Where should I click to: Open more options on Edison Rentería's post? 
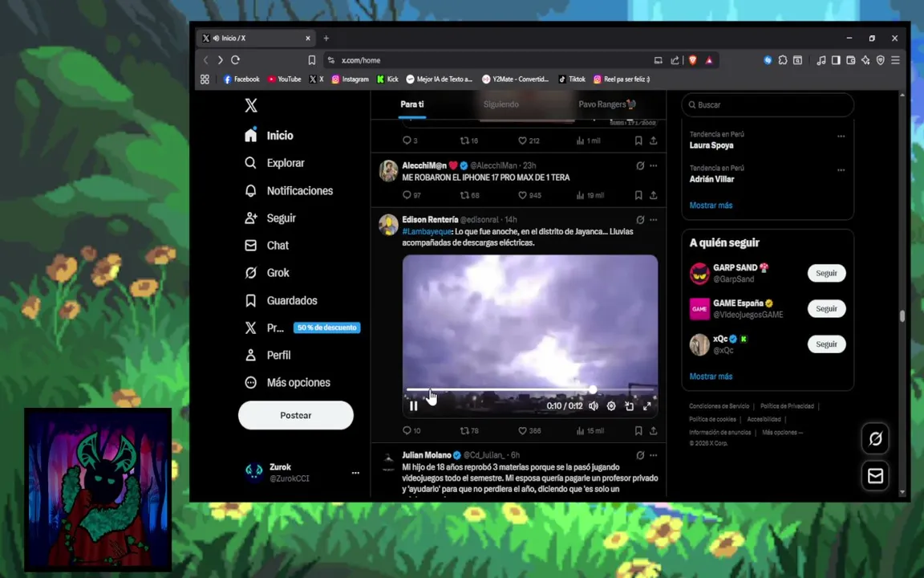pos(654,220)
